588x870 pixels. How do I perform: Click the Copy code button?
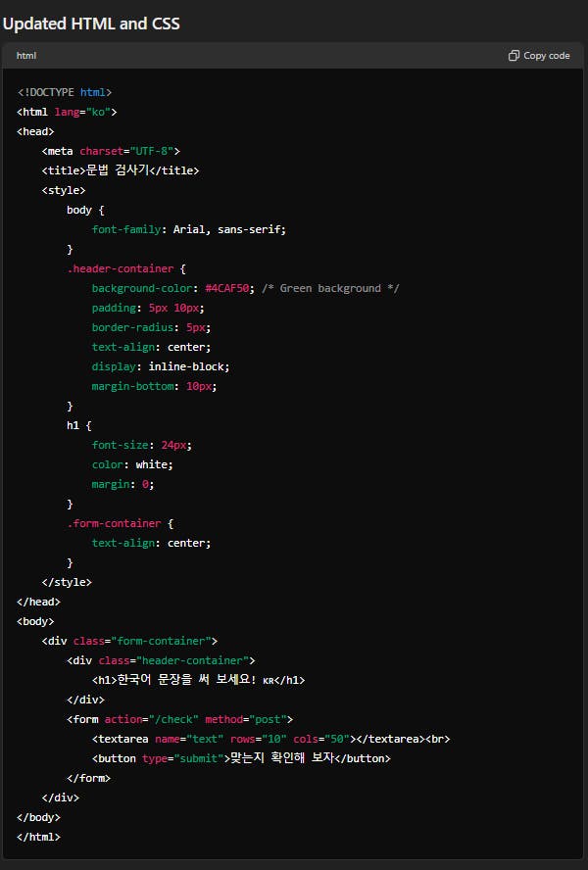point(539,56)
